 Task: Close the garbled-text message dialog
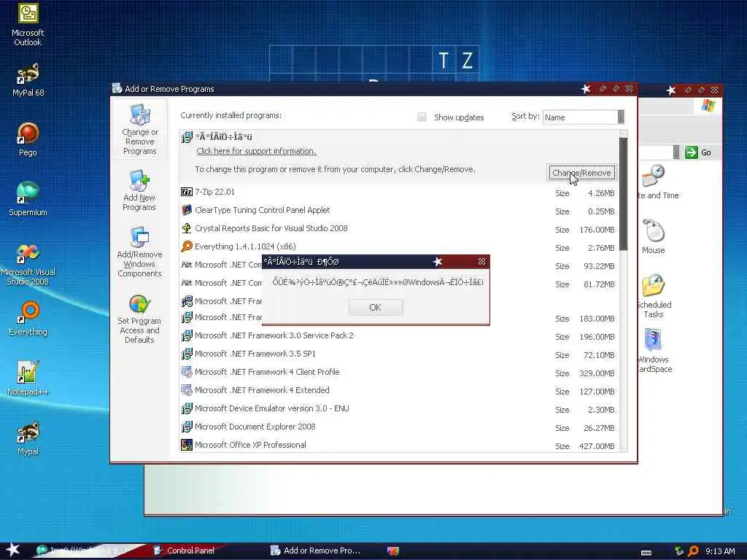[x=481, y=262]
